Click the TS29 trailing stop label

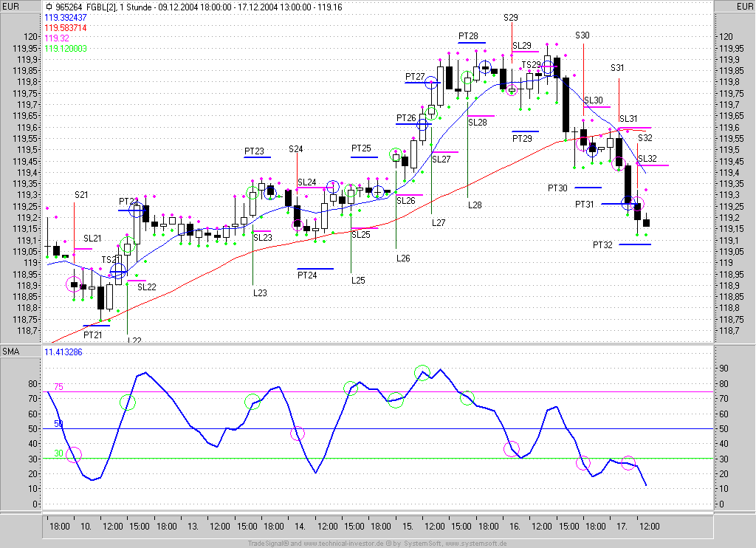pos(531,65)
